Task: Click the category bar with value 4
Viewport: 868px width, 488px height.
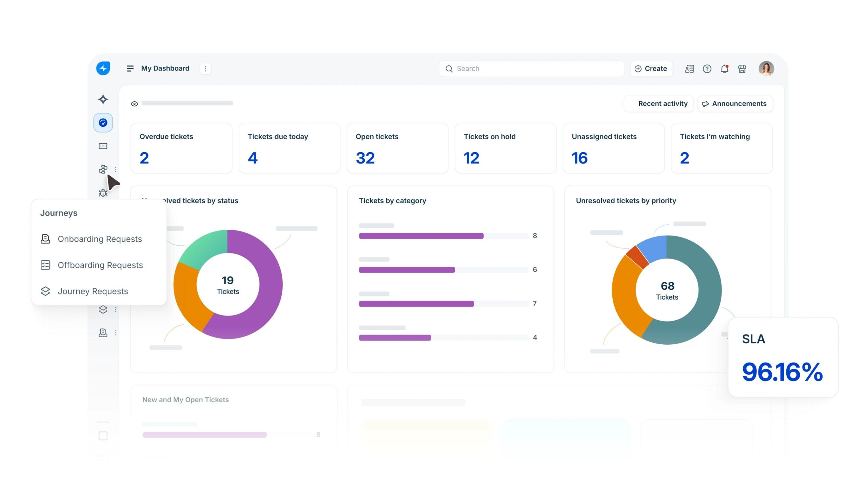Action: coord(395,338)
